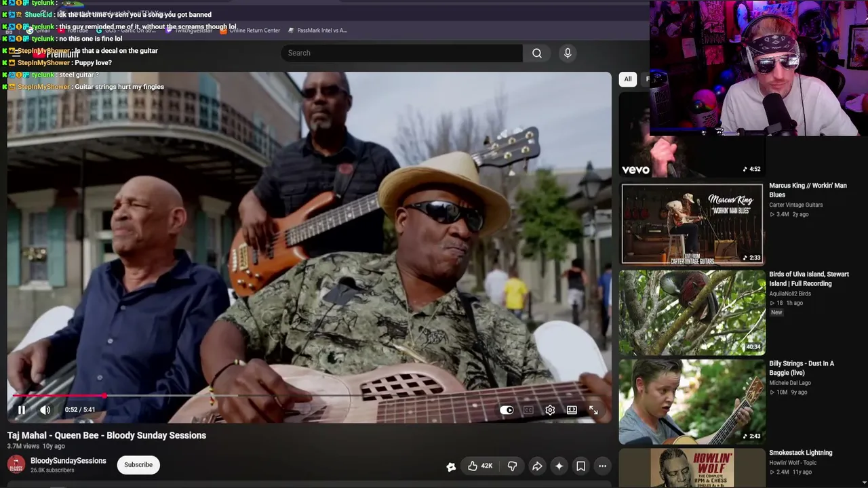The image size is (868, 488).
Task: Click the chat message 'Puppy love?'
Action: pos(93,63)
